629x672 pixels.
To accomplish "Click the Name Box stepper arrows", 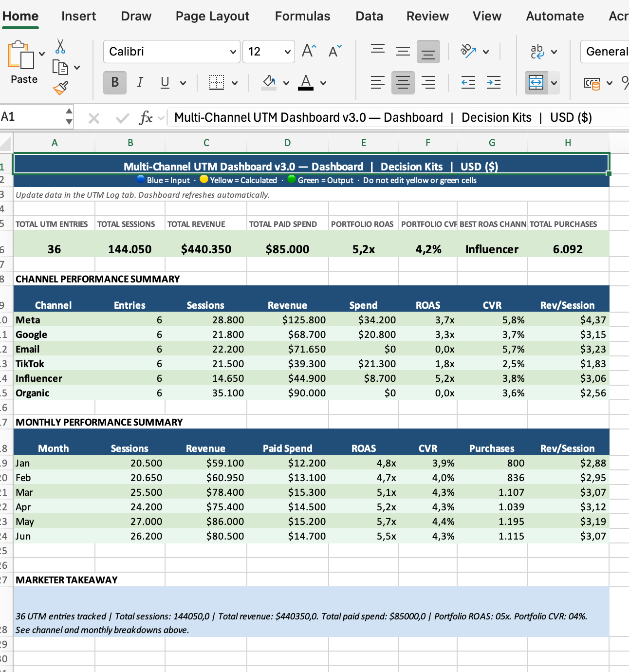I will tap(69, 117).
